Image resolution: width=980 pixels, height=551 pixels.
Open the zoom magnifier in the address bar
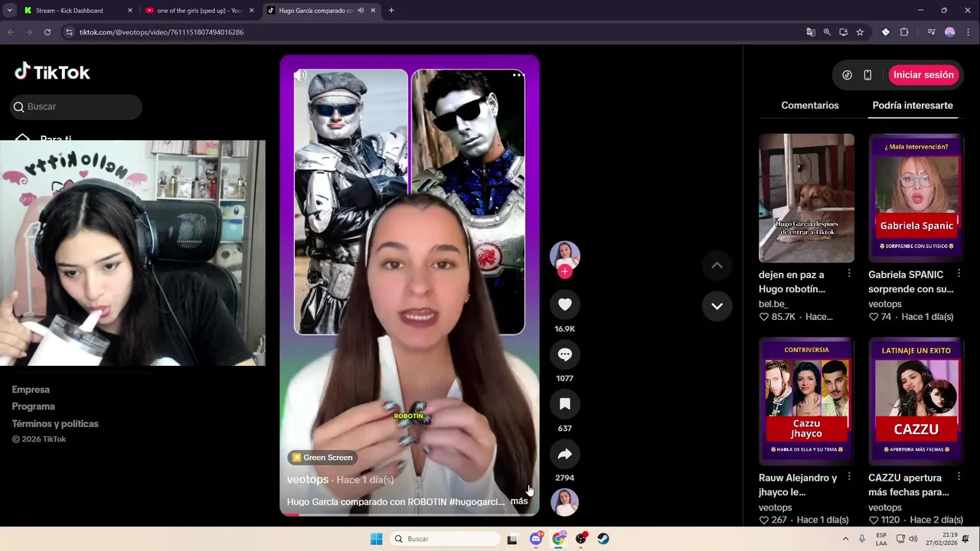tap(827, 32)
